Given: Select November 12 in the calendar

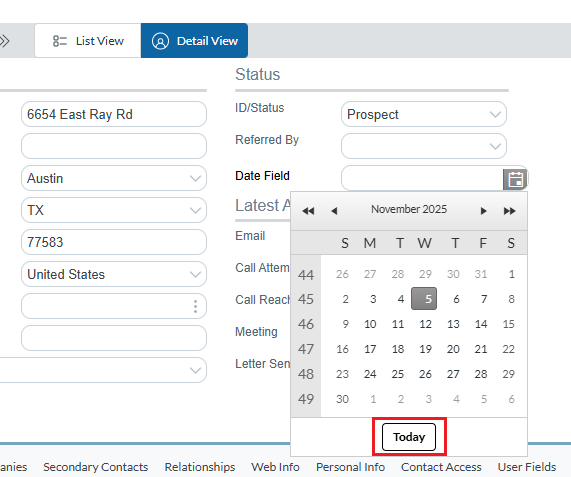Looking at the screenshot, I should tap(425, 324).
